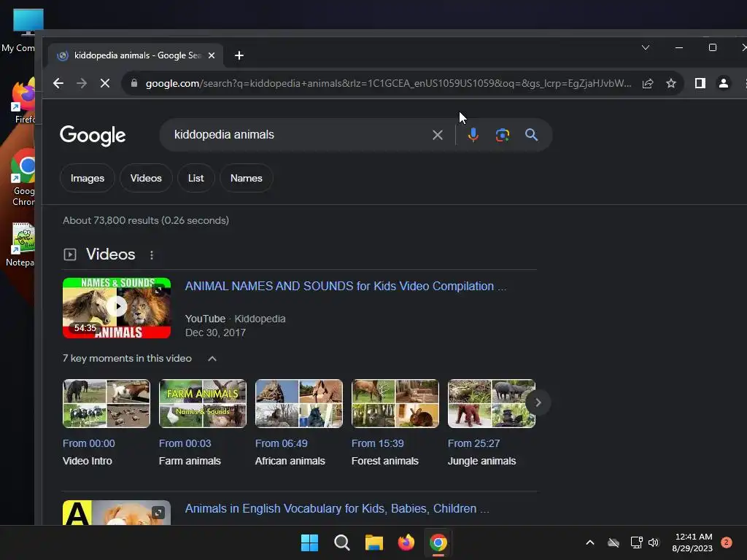The image size is (747, 560).
Task: Start voice search with the microphone icon
Action: pyautogui.click(x=473, y=135)
